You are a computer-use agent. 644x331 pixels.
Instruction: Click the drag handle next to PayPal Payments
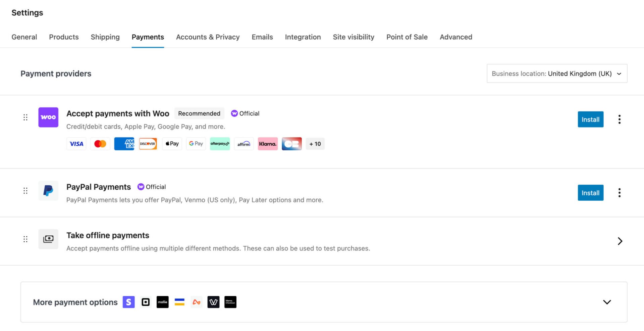pyautogui.click(x=25, y=191)
